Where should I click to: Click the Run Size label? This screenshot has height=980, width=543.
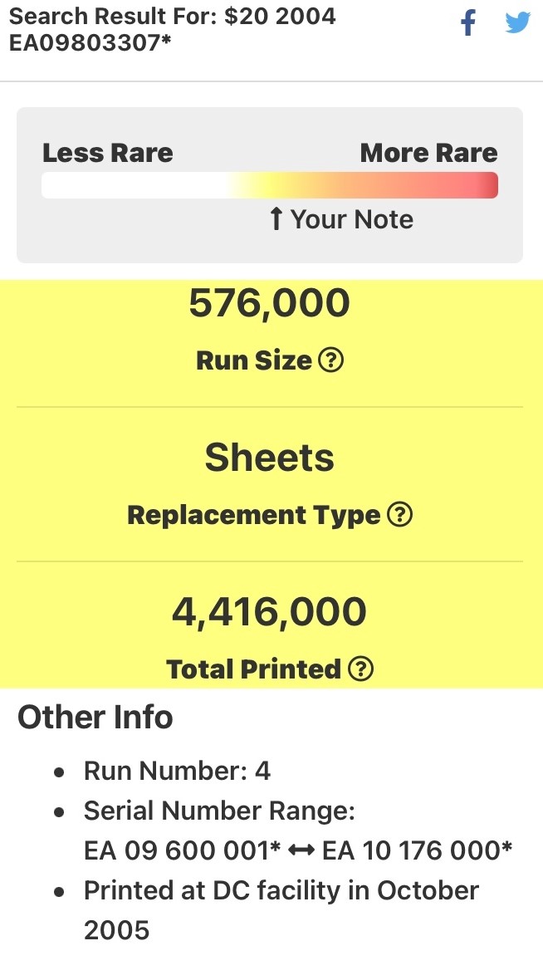point(254,360)
